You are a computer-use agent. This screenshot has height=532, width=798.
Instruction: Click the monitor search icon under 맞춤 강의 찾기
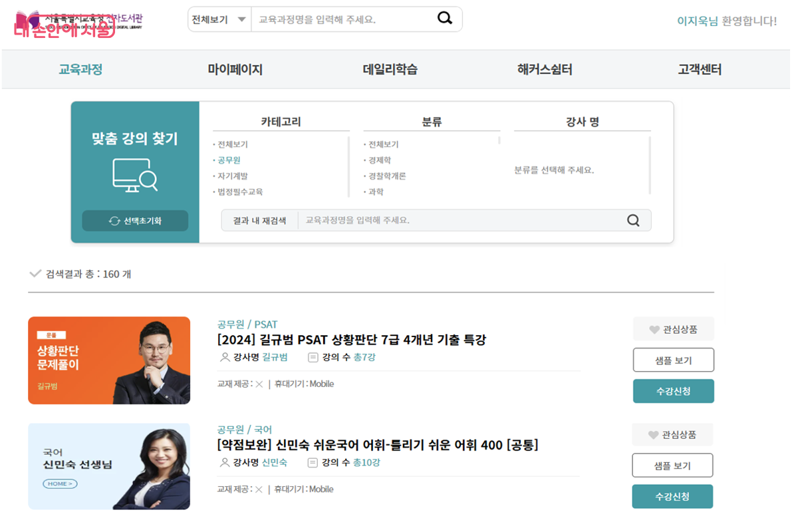click(135, 176)
